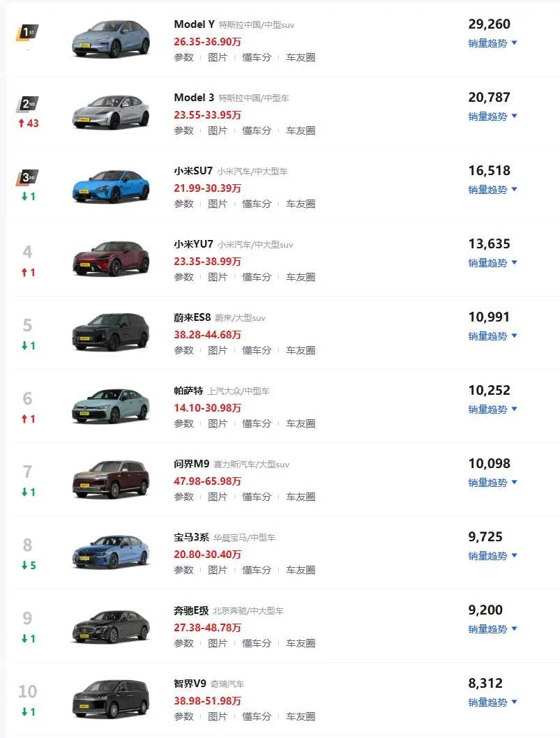View 图片 for 蔚来ES8
Screen dimensions: 560x738
coord(218,350)
